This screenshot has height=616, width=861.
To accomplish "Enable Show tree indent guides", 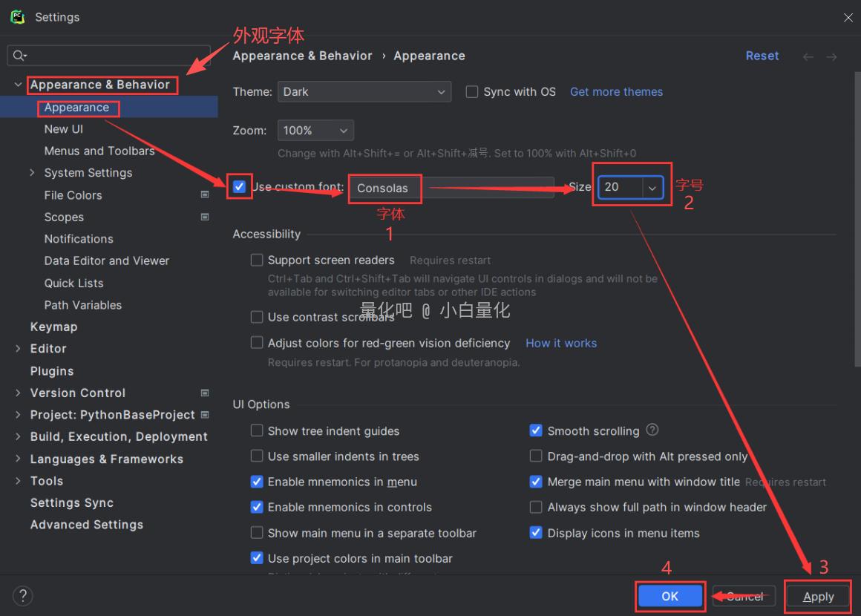I will click(257, 431).
